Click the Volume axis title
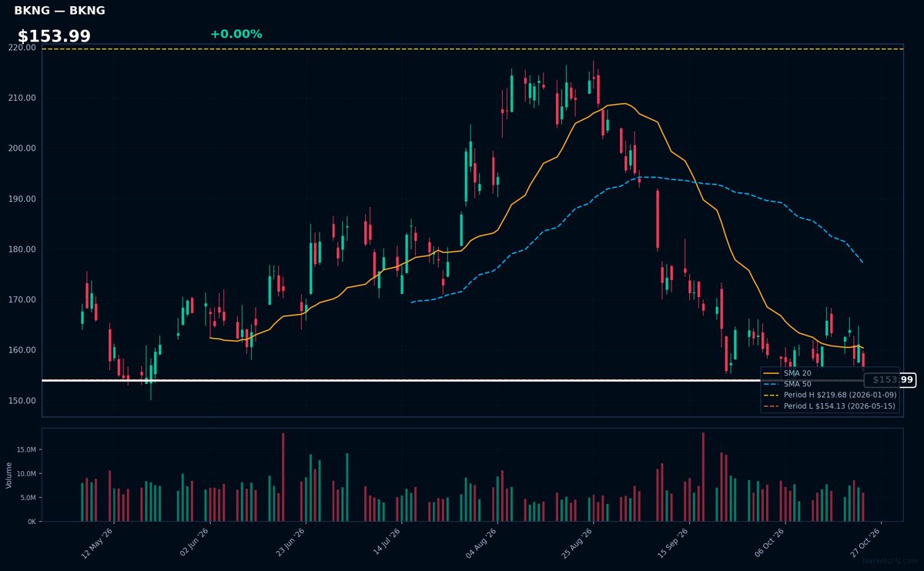 tap(9, 475)
